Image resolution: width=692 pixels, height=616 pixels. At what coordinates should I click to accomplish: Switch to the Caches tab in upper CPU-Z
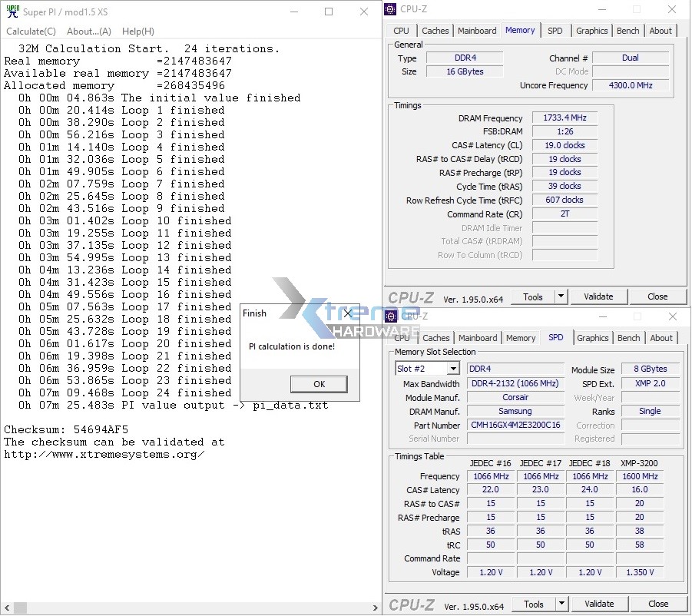(x=435, y=31)
